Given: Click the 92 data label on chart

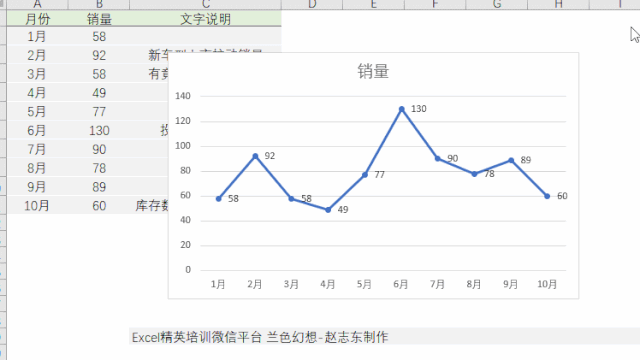Looking at the screenshot, I should pos(269,156).
